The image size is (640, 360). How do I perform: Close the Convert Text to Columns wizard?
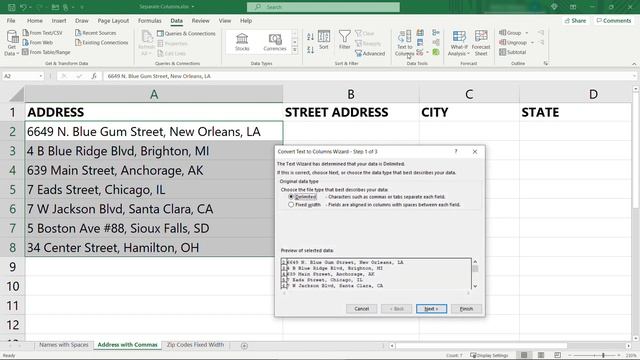click(x=475, y=151)
